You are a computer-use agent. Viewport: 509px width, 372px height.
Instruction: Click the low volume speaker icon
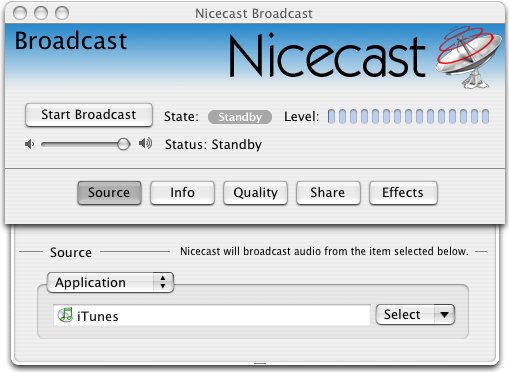(30, 144)
